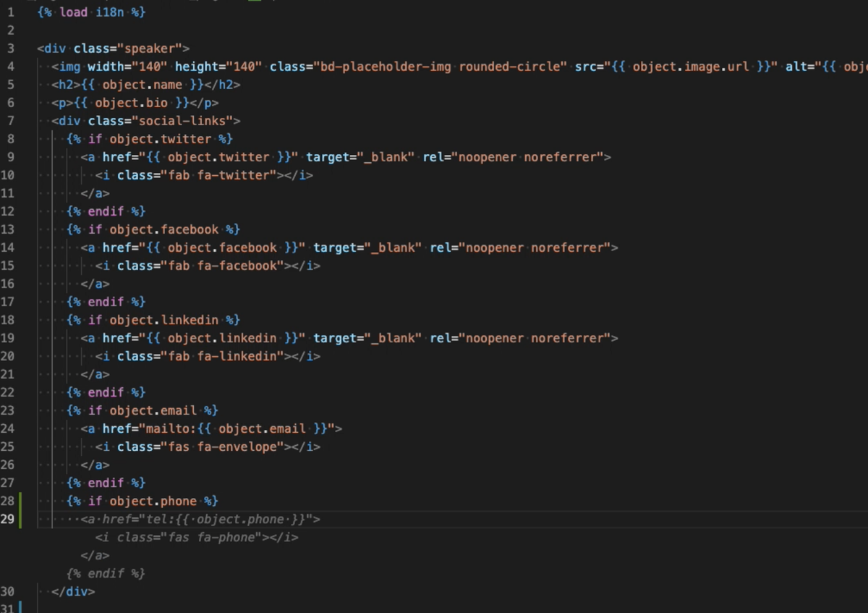Click 'object.image.url' in the src attribute
Image resolution: width=868 pixels, height=613 pixels.
(690, 67)
